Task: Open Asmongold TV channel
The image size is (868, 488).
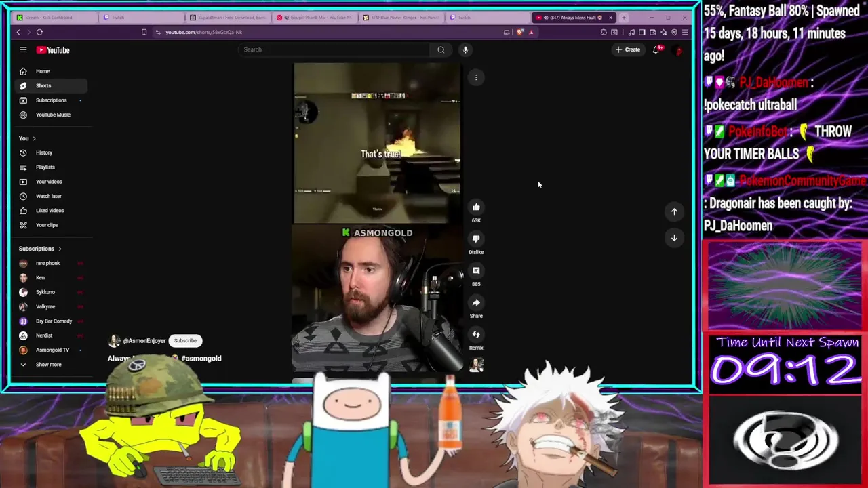Action: pyautogui.click(x=51, y=350)
